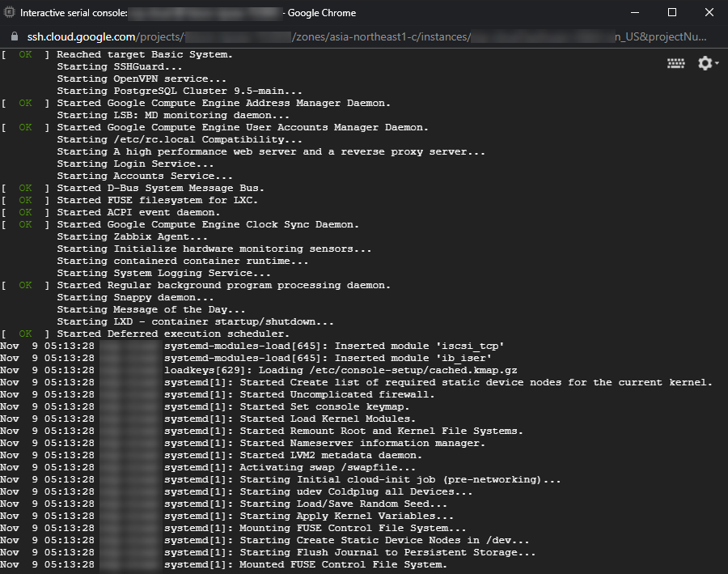
Task: Click 'Started Deferred execution scheduler.' line
Action: 173,334
